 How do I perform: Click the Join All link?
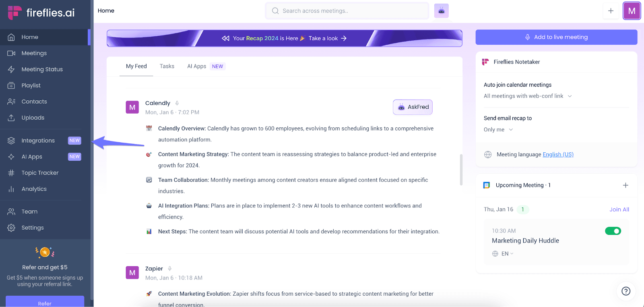click(x=619, y=210)
